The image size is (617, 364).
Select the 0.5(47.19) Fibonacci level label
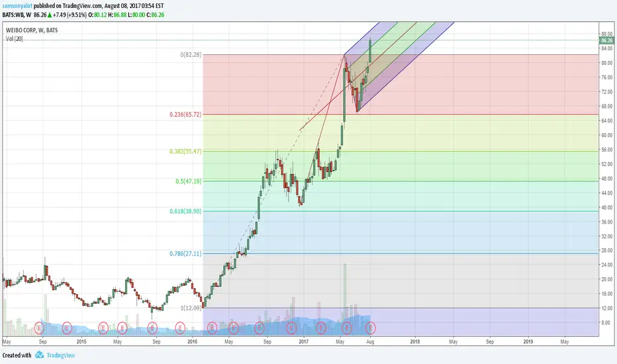[x=189, y=181]
